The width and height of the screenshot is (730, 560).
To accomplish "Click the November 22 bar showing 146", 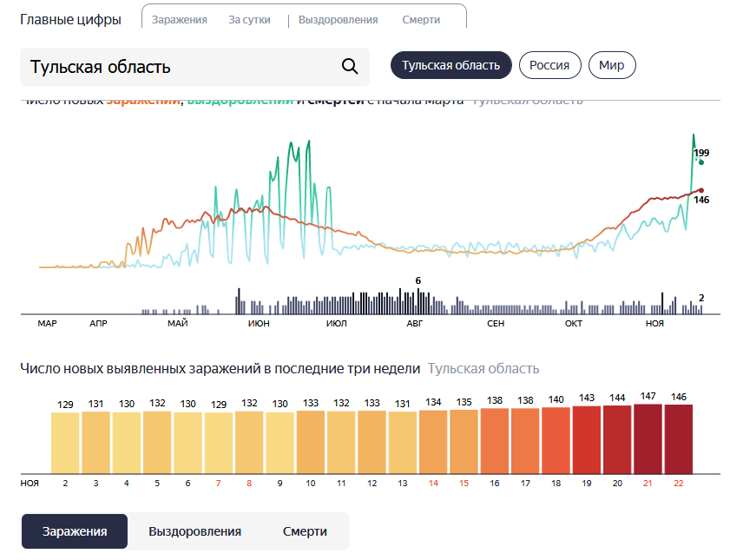I will coord(679,439).
